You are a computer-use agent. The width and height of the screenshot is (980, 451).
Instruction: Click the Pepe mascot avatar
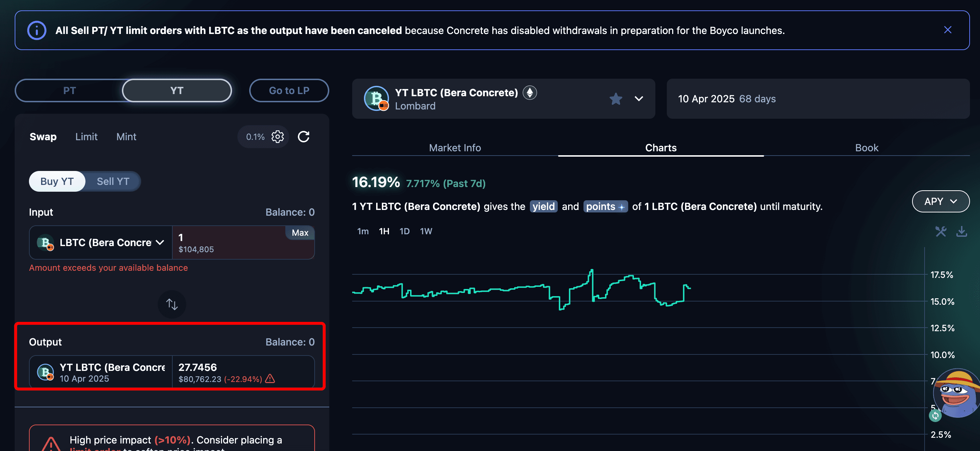[x=957, y=393]
